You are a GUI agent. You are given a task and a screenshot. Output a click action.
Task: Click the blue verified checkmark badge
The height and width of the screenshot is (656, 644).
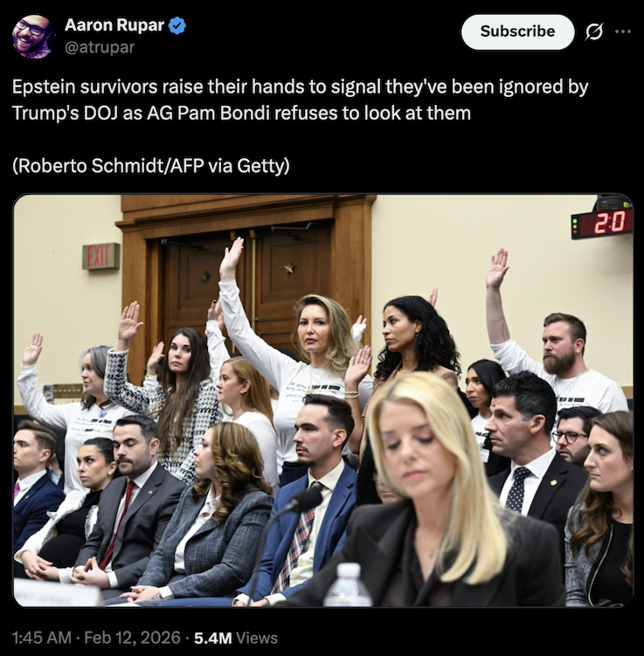click(177, 25)
